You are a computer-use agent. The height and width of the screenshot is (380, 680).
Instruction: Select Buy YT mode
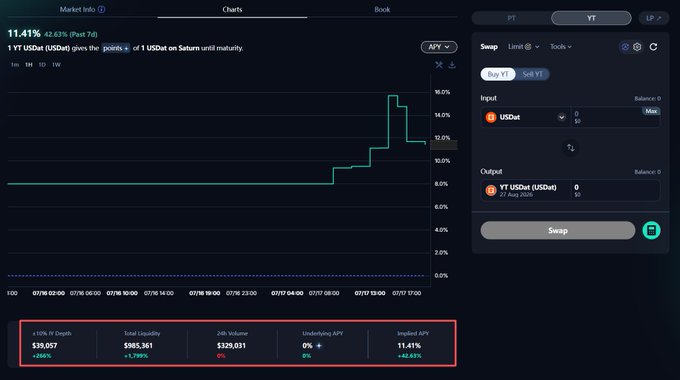point(498,74)
